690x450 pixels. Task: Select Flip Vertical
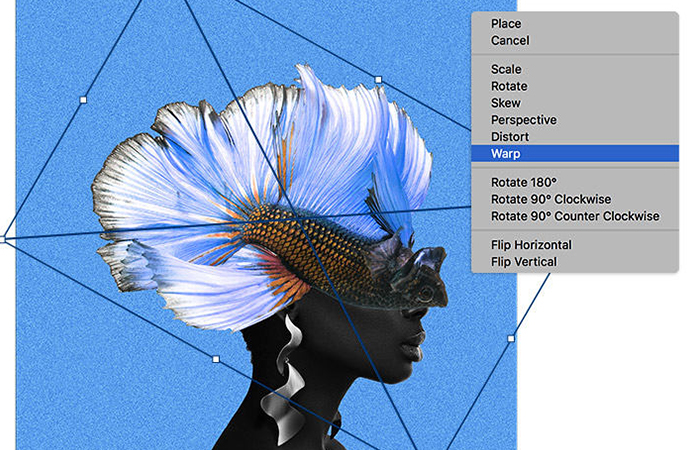(x=575, y=262)
